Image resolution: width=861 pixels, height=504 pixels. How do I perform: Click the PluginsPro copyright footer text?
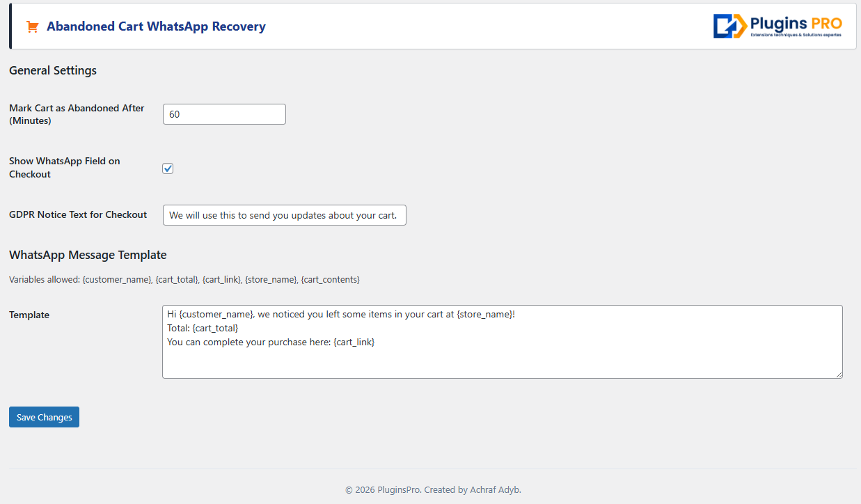(x=433, y=489)
